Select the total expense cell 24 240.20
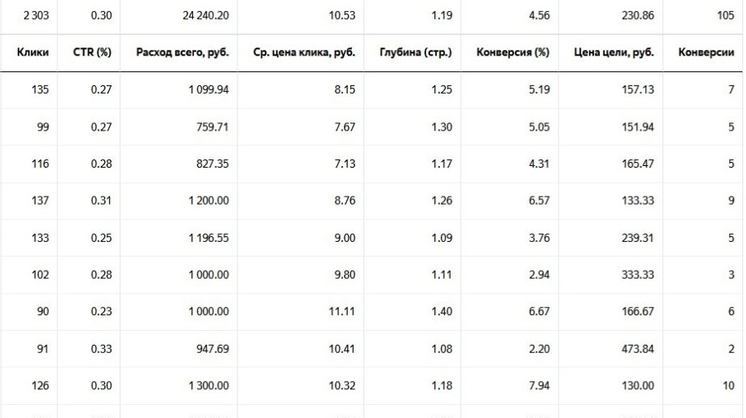Image resolution: width=746 pixels, height=418 pixels. [x=206, y=16]
